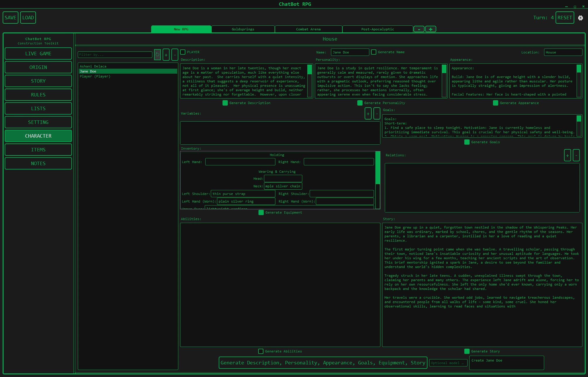This screenshot has width=588, height=377.
Task: Remove a variable with the minus button
Action: (x=377, y=113)
